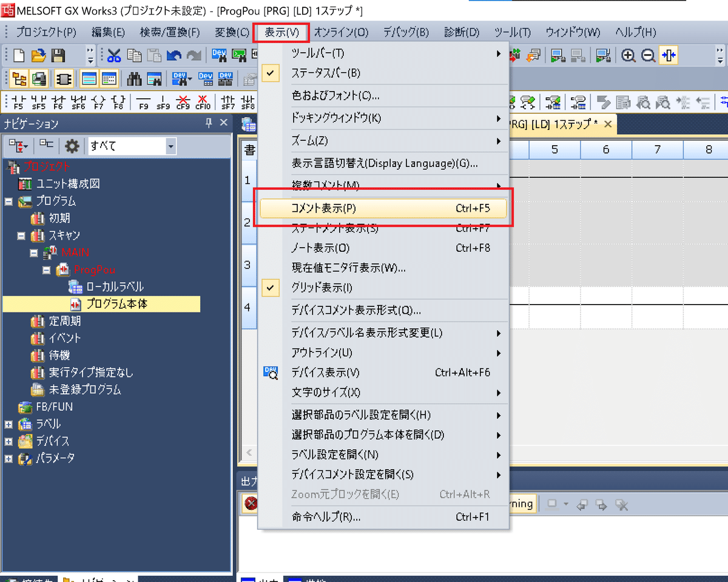Insert horizontal line F9 icon
The height and width of the screenshot is (582, 728).
tap(144, 101)
